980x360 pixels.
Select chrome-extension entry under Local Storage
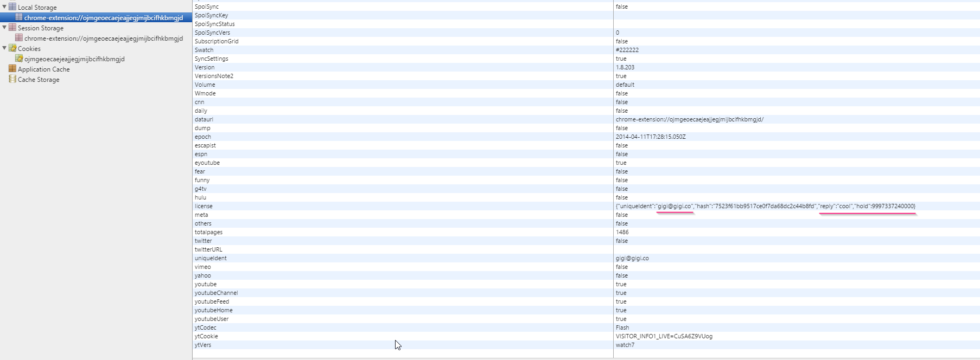click(x=104, y=18)
